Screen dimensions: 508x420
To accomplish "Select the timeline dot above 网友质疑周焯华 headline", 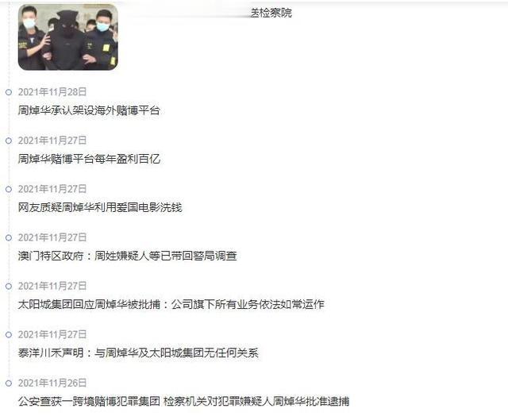I will (9, 189).
